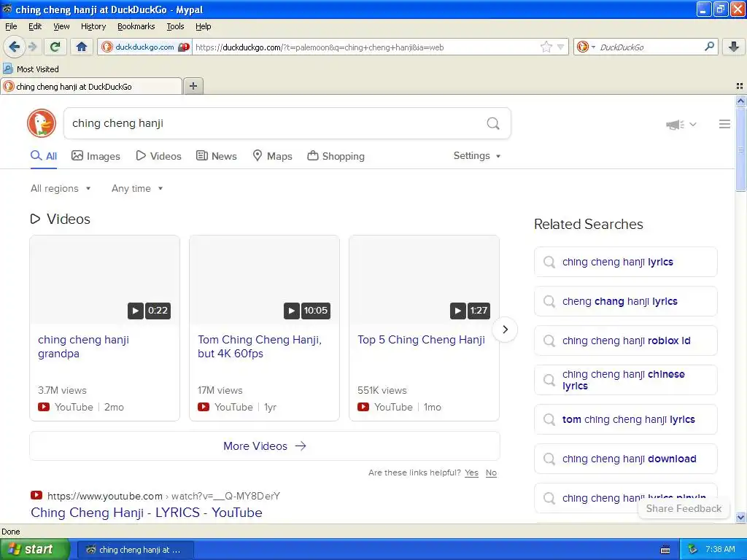This screenshot has width=747, height=560.
Task: Answer Yes to links helpful
Action: (472, 472)
